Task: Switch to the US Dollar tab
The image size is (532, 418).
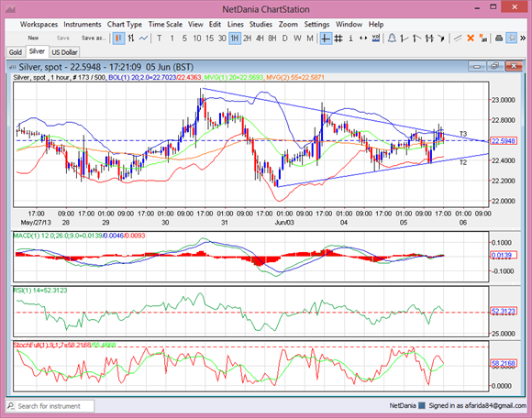Action: click(64, 52)
